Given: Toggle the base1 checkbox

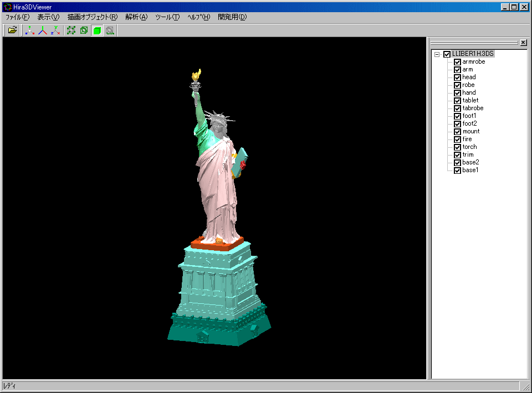Looking at the screenshot, I should [x=457, y=170].
